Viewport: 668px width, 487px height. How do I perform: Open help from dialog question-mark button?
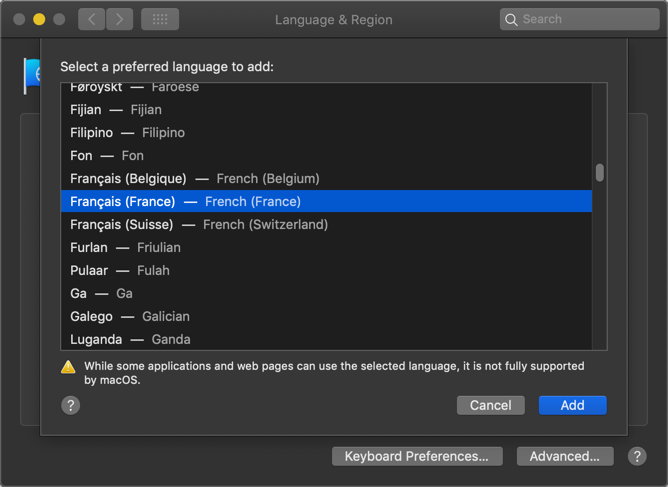(x=70, y=405)
